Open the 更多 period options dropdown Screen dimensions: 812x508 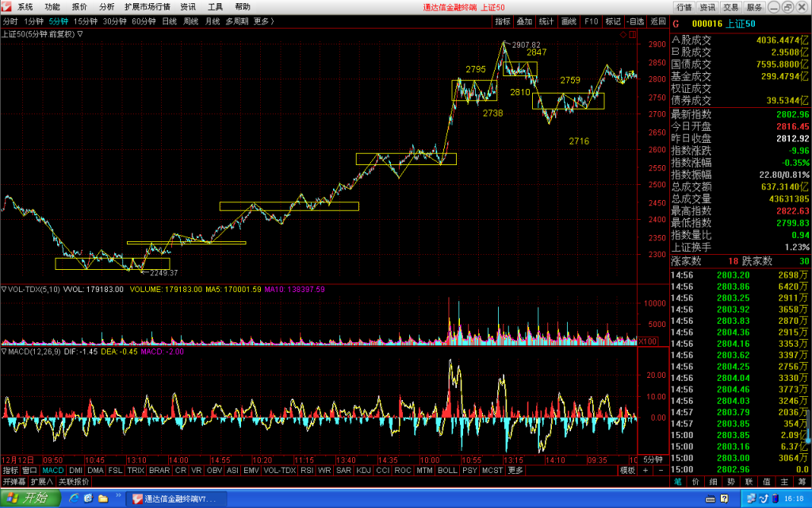(x=263, y=21)
